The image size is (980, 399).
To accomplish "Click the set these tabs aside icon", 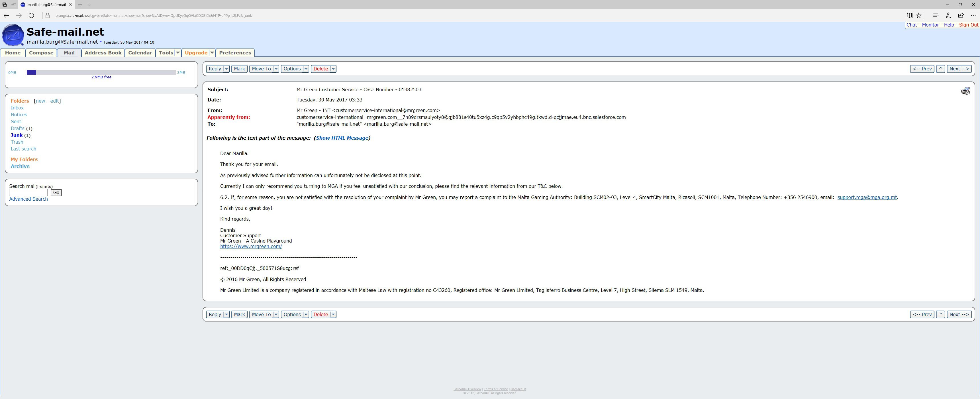I will click(14, 5).
